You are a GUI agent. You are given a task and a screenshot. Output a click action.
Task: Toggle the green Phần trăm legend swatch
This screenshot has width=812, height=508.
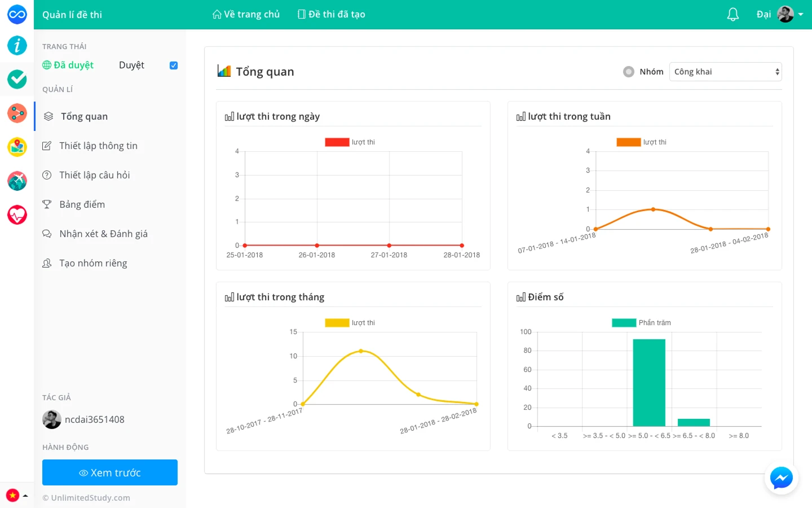tap(624, 323)
